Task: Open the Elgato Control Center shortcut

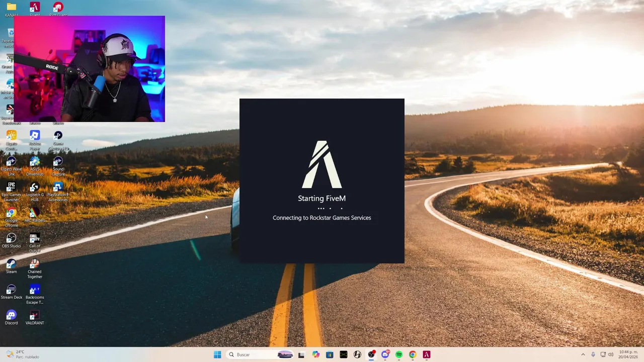Action: [x=11, y=140]
